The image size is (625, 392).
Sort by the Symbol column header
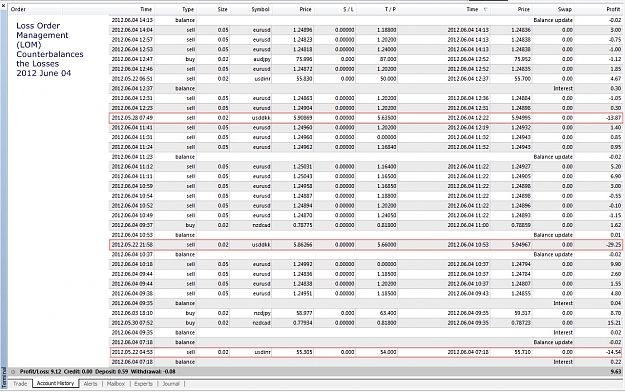pos(260,9)
